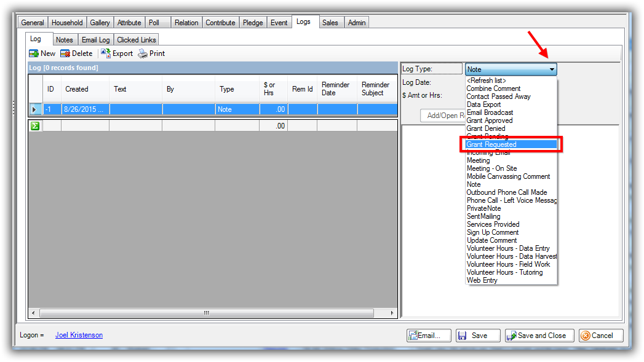Choose Meeting - On Site log type
Screen dimensions: 644x362
tap(491, 168)
